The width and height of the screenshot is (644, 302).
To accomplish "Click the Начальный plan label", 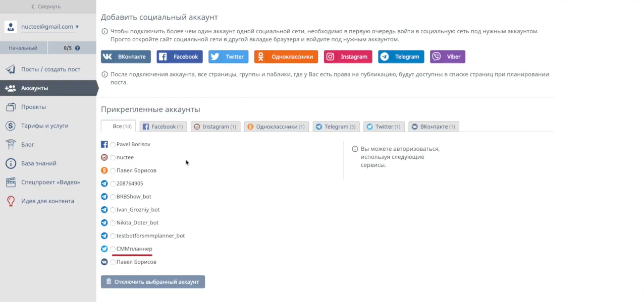I will [23, 48].
